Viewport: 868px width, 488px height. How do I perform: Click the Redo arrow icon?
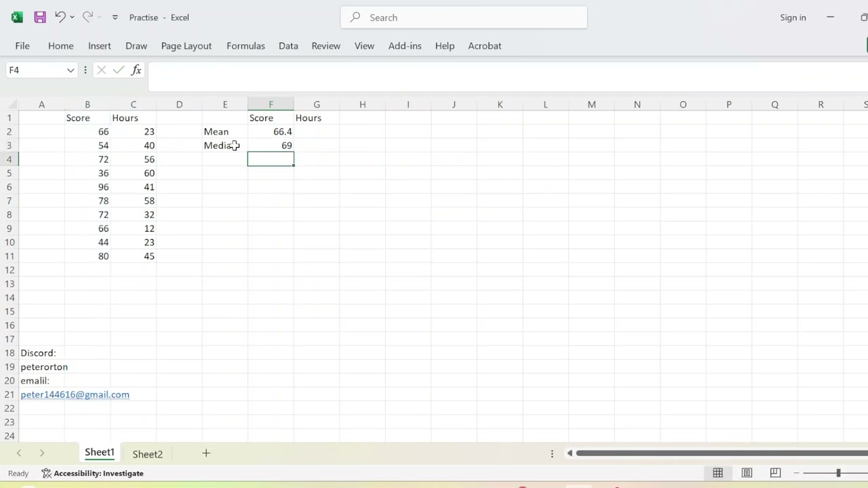[87, 17]
